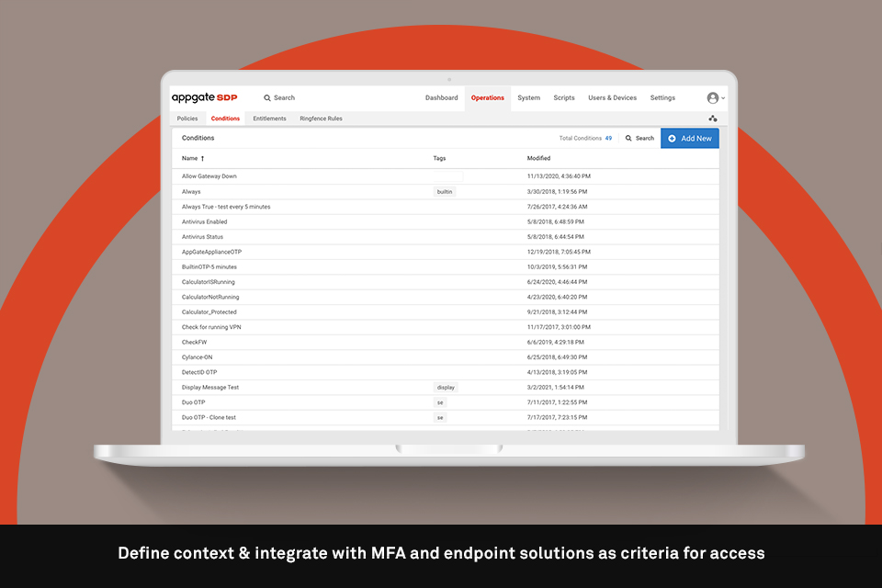Click the plus icon inside Add New
882x588 pixels.
(x=673, y=138)
